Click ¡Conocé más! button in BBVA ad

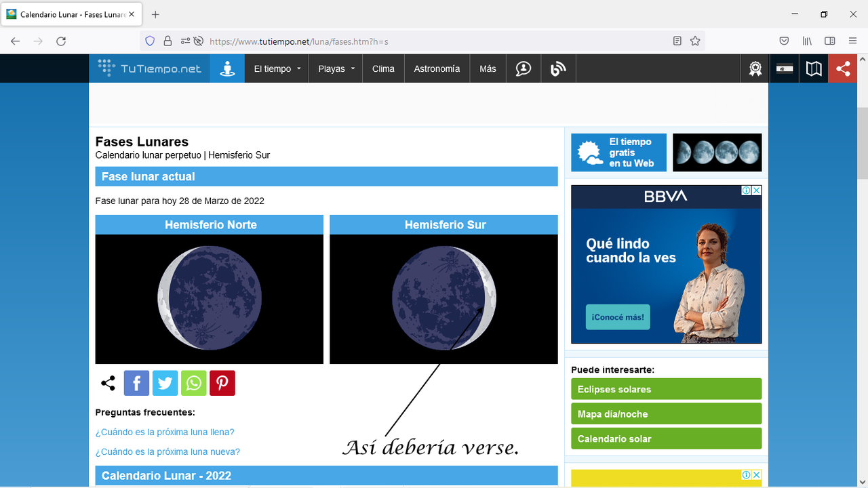pyautogui.click(x=618, y=317)
